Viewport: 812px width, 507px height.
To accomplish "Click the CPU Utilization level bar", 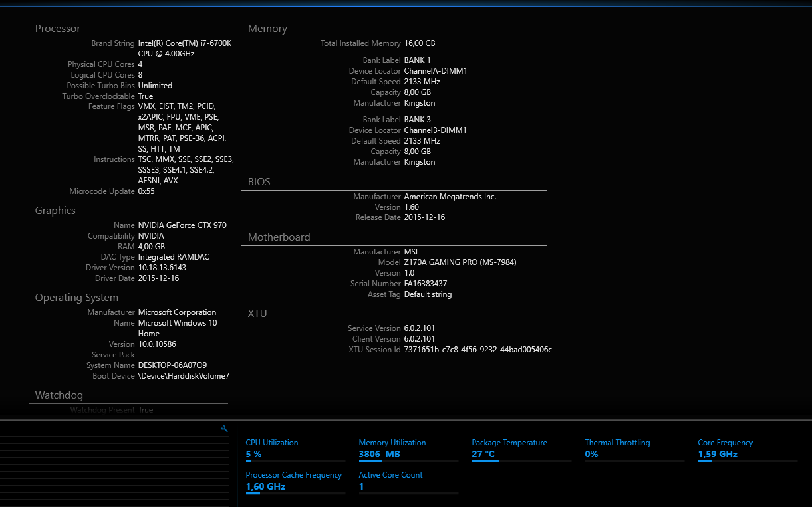I will [x=295, y=460].
